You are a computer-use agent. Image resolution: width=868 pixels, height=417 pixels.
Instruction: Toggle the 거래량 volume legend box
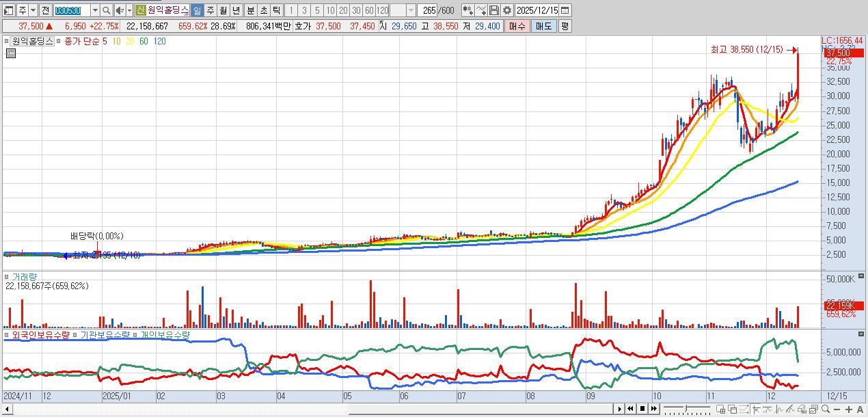click(x=6, y=277)
